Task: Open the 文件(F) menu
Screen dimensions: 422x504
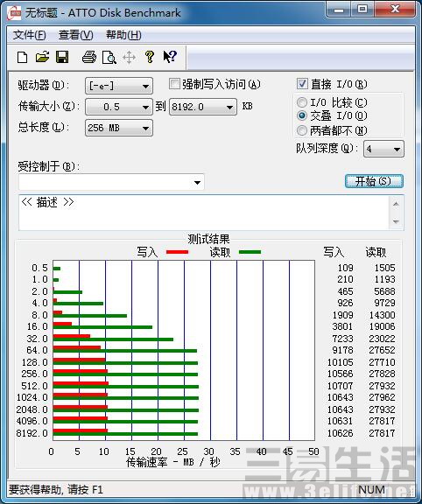Action: point(29,35)
